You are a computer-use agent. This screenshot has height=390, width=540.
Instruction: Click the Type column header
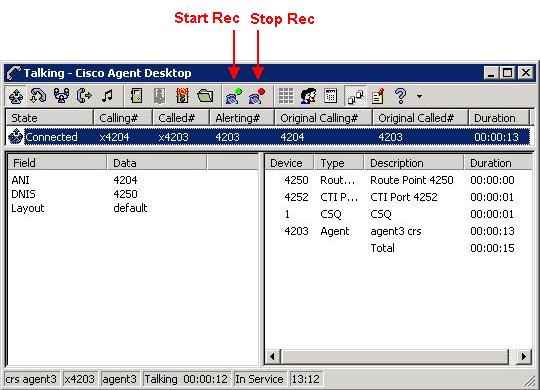point(339,163)
